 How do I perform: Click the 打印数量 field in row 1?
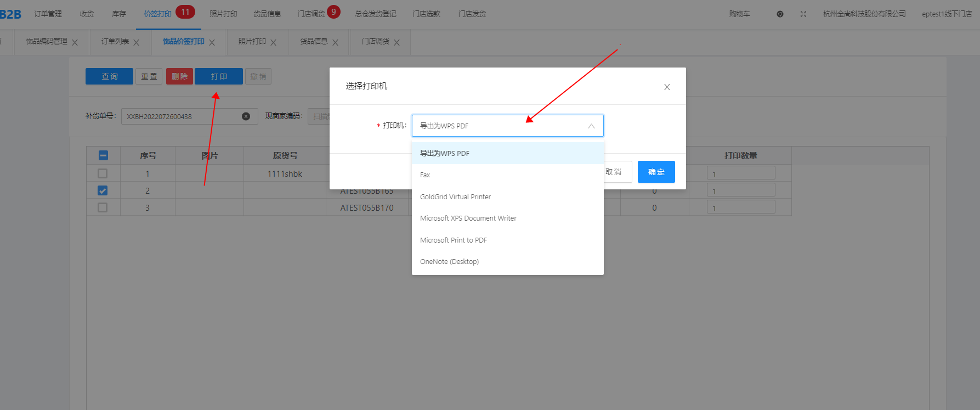tap(740, 173)
